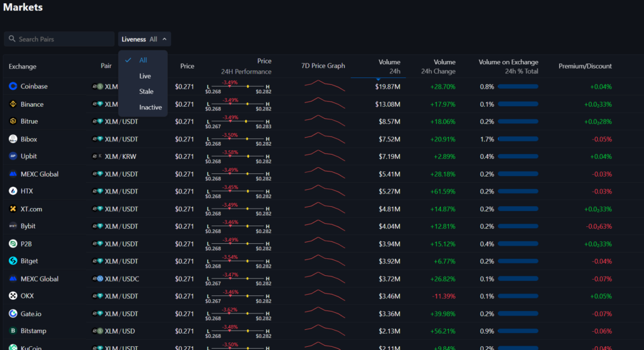Viewport: 644px width, 350px height.
Task: Click the Bybit exchange logo icon
Action: pyautogui.click(x=13, y=226)
